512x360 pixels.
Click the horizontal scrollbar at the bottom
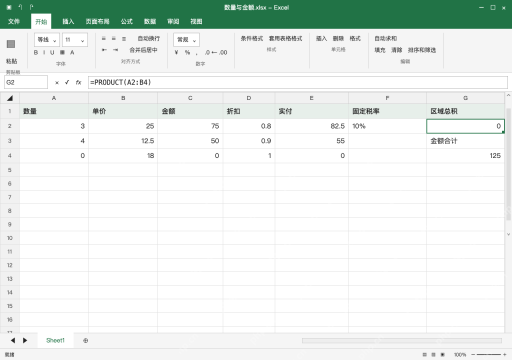[x=402, y=340]
